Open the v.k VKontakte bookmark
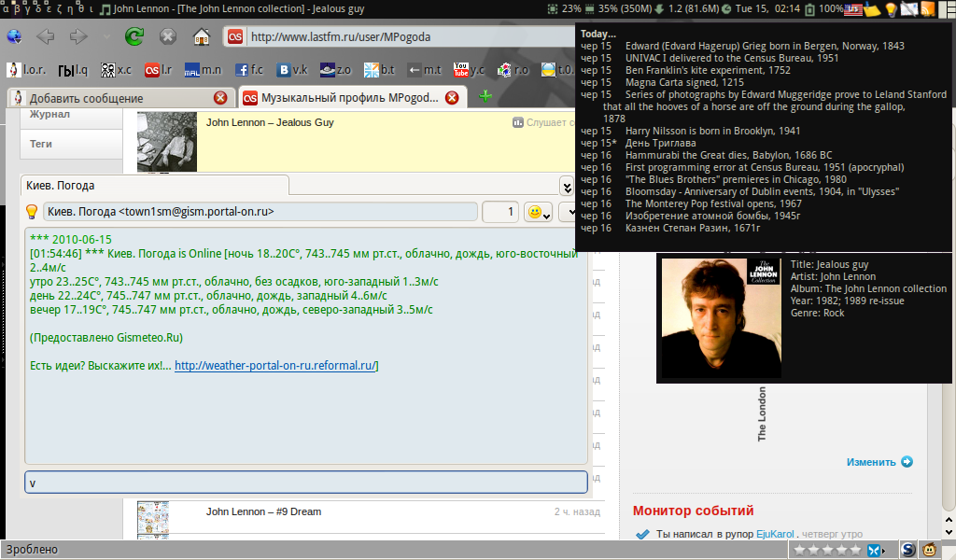Viewport: 956px width, 560px height. coord(292,70)
